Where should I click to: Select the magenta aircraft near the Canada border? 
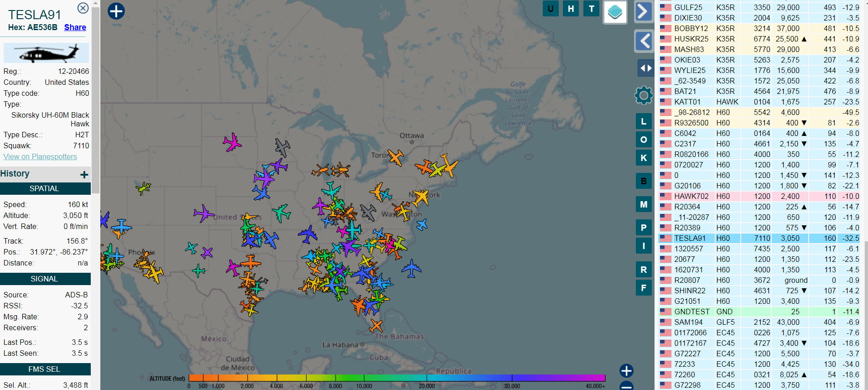(x=232, y=142)
